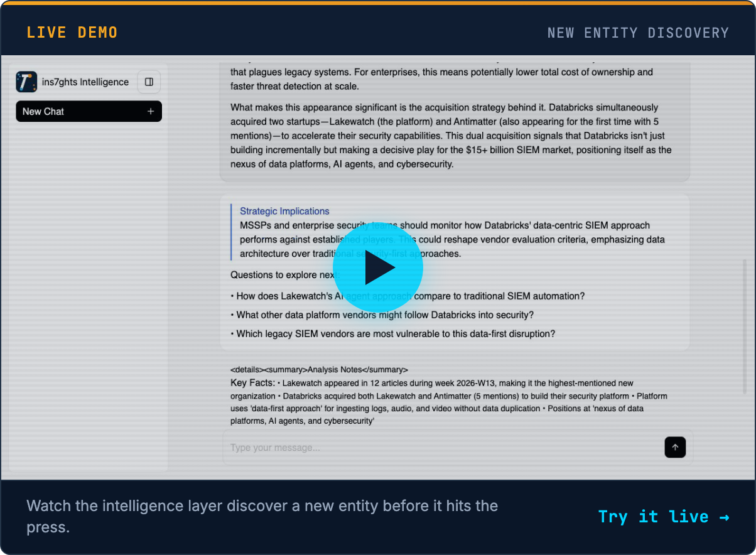Click the ins7ghts Intelligence logo icon
Screen dimensions: 756x555
point(26,82)
